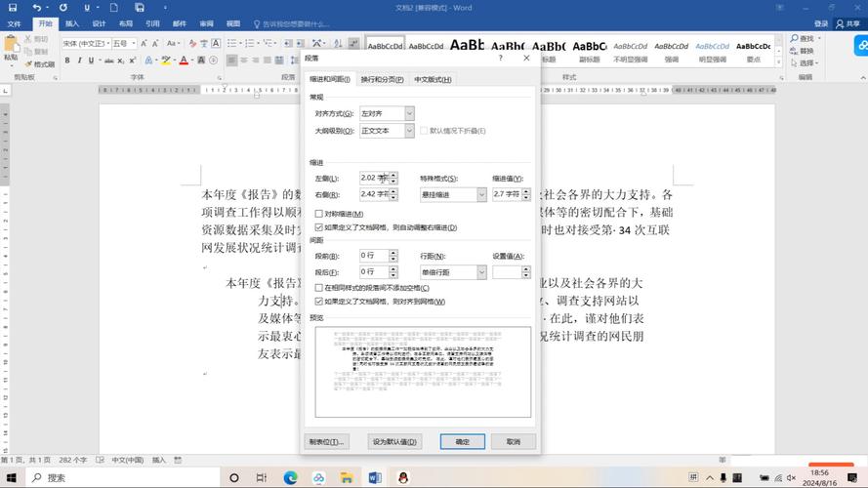Click the Microsoft Edge taskbar icon
The height and width of the screenshot is (488, 868).
290,477
